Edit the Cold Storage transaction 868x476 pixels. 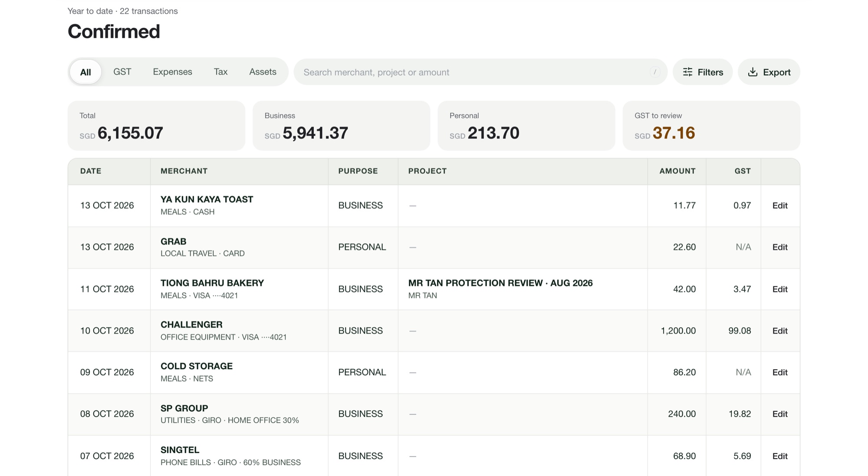779,373
